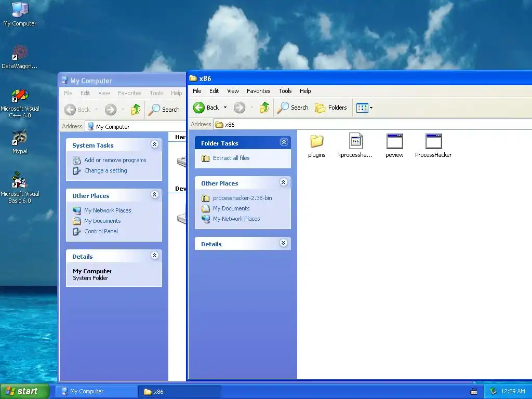Click Extract all files link
532x399 pixels.
coord(231,158)
